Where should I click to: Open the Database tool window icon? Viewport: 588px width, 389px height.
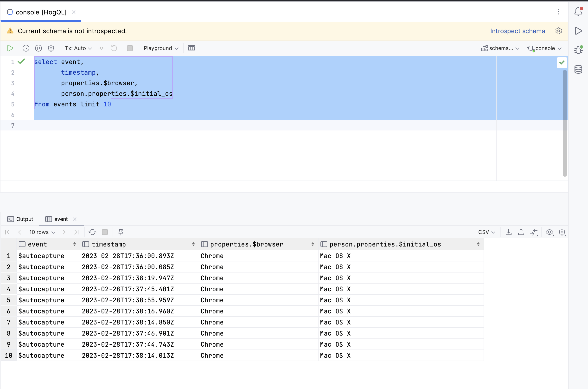578,69
